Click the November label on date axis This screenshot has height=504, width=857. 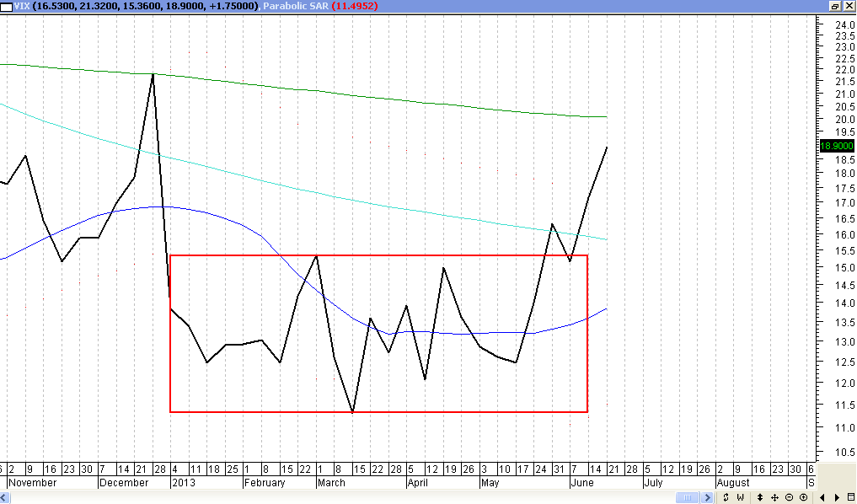tap(32, 483)
